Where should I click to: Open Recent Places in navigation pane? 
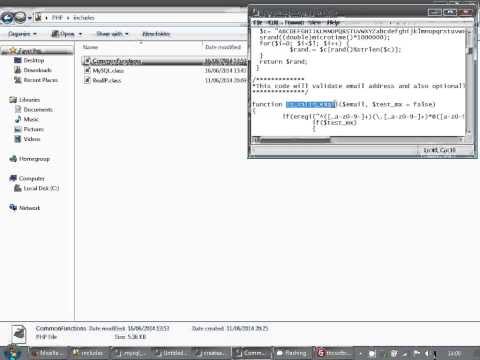tap(40, 80)
